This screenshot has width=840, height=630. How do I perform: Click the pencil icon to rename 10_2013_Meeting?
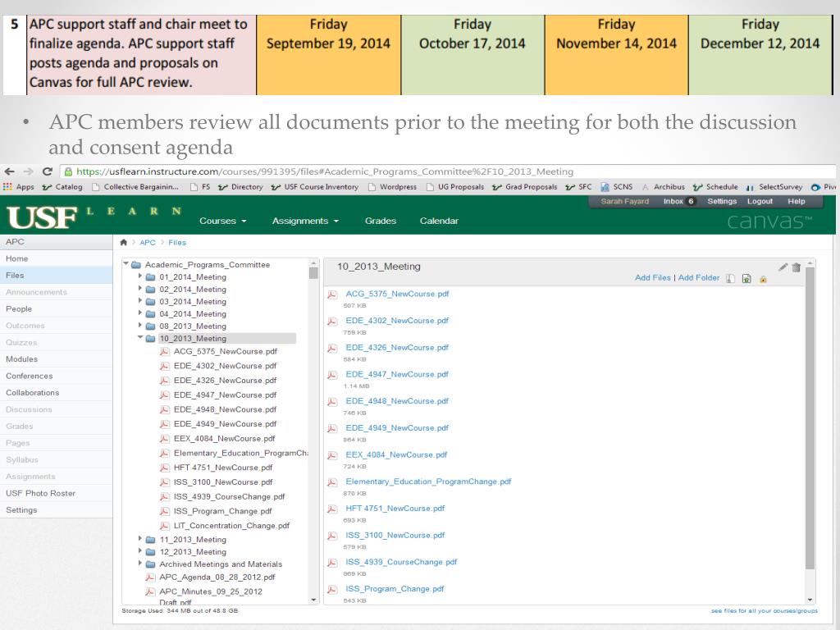tap(783, 267)
